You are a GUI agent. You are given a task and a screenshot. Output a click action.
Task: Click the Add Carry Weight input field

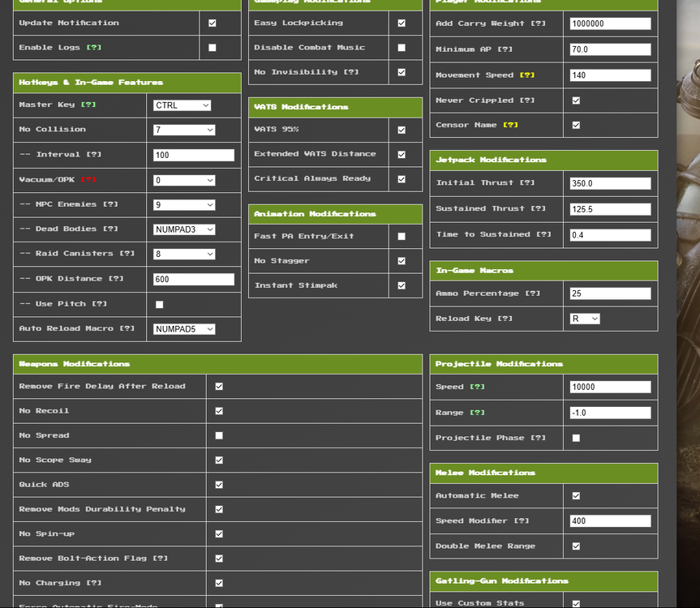[610, 24]
